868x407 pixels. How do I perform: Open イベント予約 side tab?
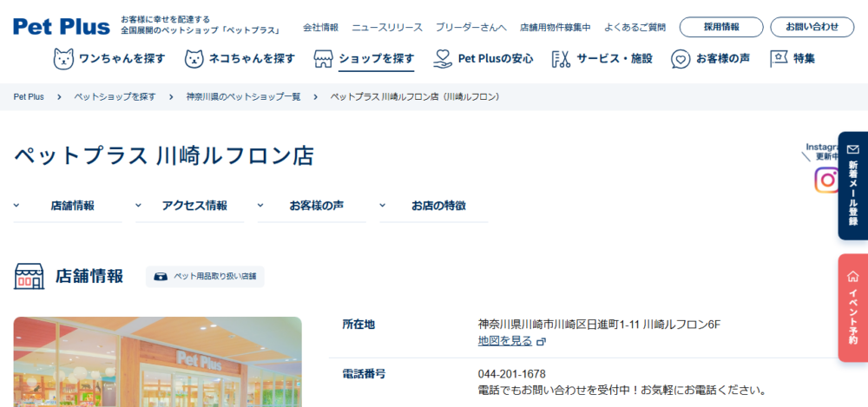point(853,308)
